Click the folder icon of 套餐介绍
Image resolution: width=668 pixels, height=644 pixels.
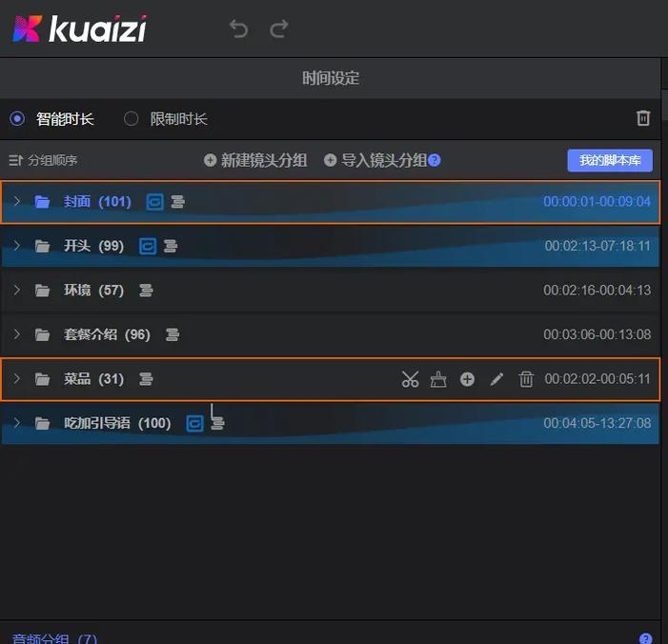coord(42,334)
